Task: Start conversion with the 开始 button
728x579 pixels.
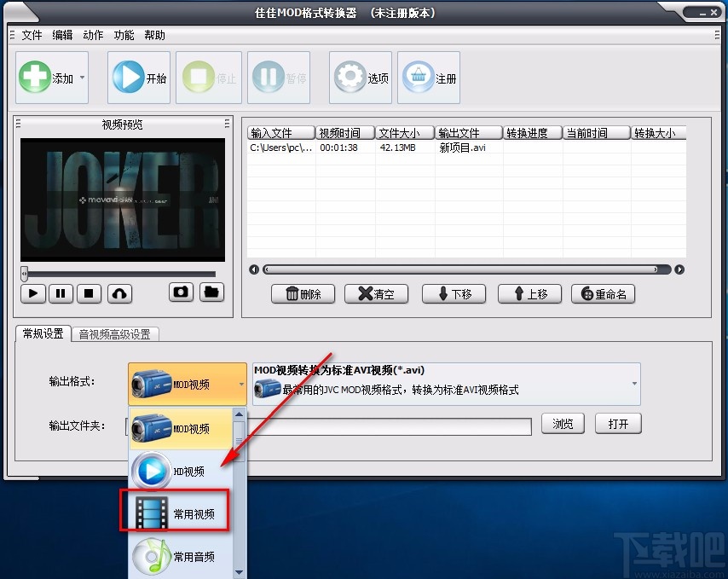Action: point(139,78)
